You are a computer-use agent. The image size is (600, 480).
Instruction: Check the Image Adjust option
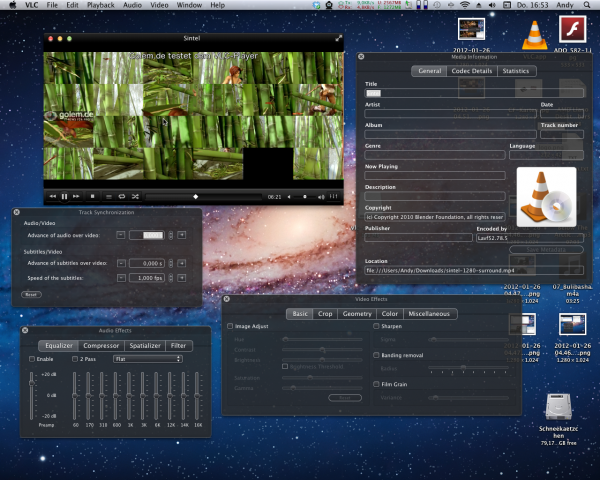click(x=230, y=326)
